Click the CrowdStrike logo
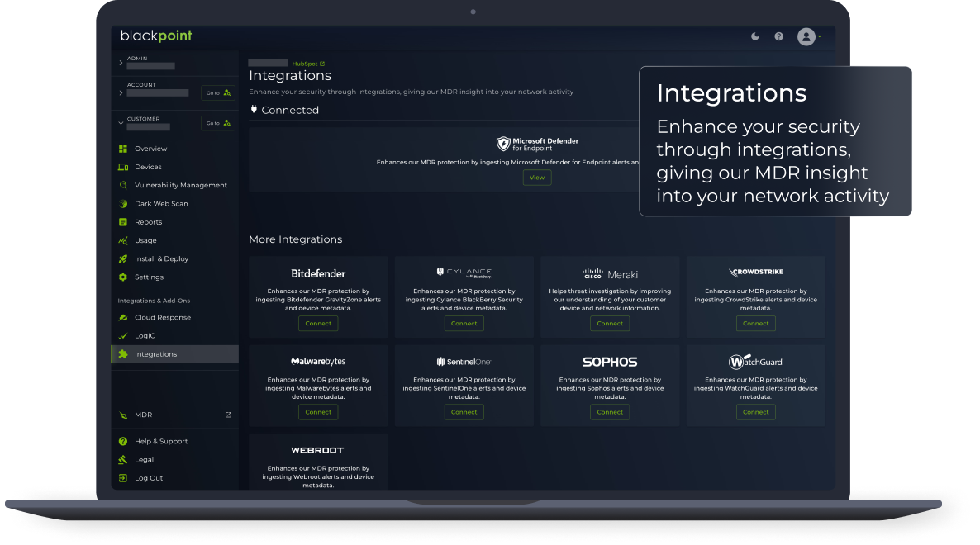Image resolution: width=980 pixels, height=545 pixels. [x=755, y=272]
